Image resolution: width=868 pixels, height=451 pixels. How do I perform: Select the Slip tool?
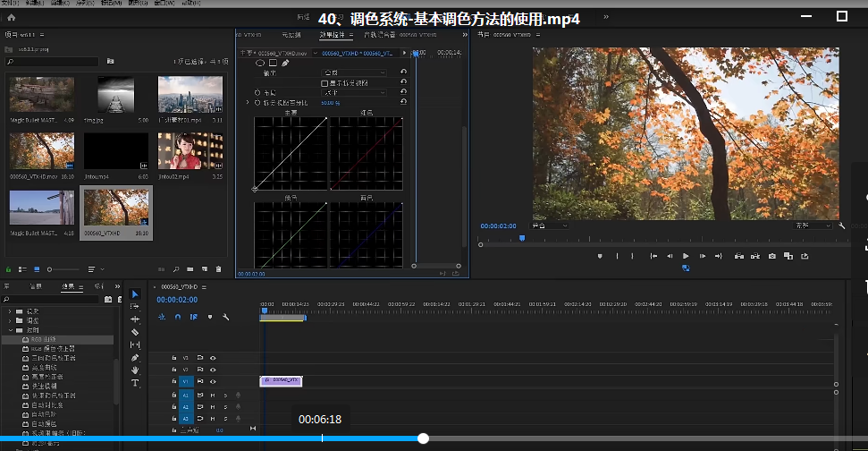point(135,345)
